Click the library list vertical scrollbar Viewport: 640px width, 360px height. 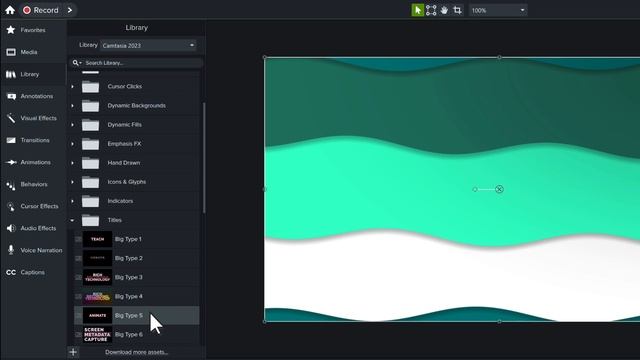pos(204,157)
